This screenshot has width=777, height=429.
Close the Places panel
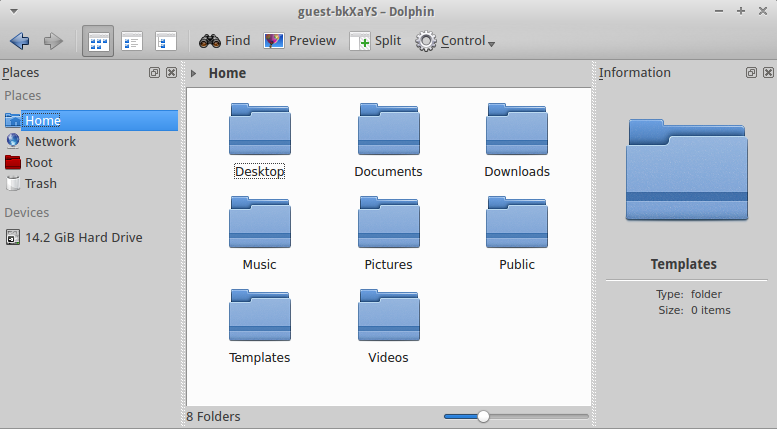(x=171, y=73)
